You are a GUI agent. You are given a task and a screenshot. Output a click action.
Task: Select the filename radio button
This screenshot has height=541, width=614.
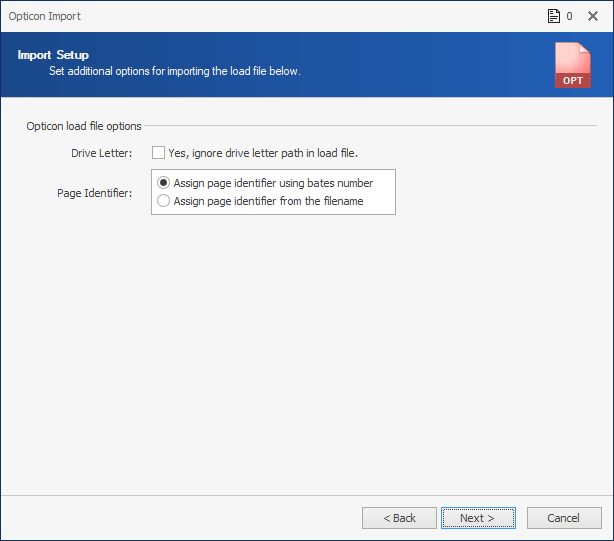(x=163, y=201)
